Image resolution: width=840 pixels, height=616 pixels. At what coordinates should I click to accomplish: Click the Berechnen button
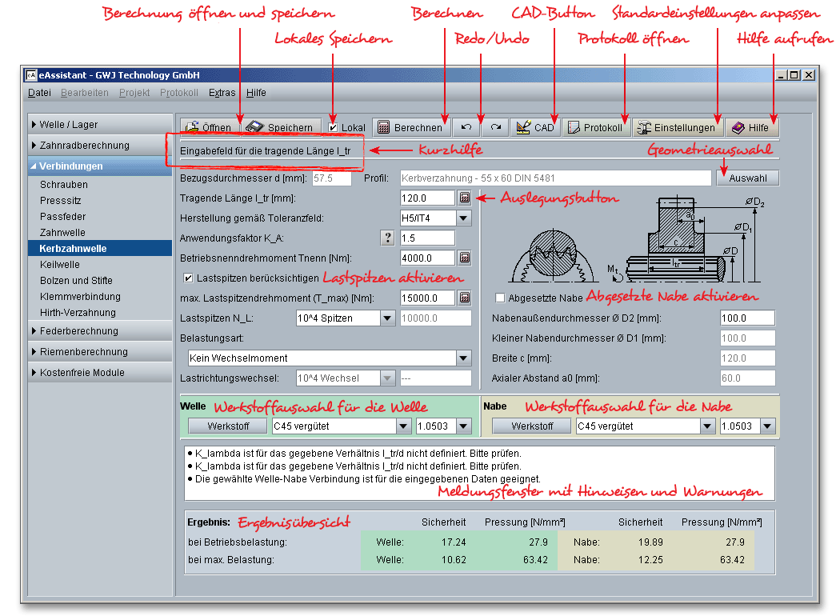tap(410, 128)
